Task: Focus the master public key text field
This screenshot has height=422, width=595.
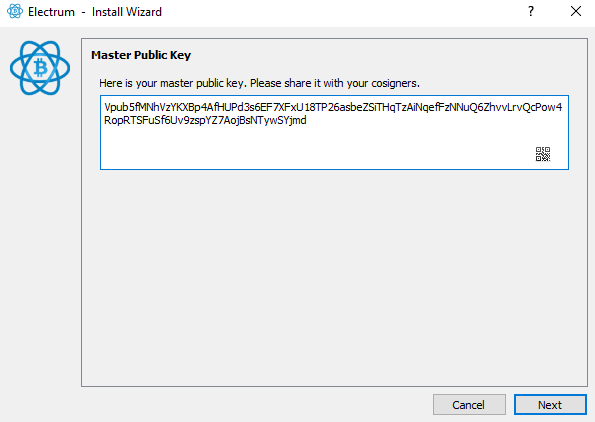Action: coord(334,132)
